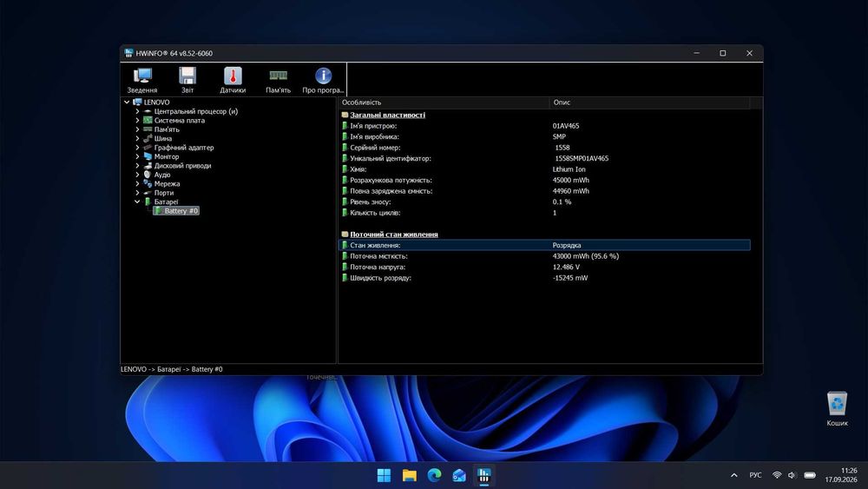868x489 pixels.
Task: Click the battery status tray icon
Action: pos(810,475)
